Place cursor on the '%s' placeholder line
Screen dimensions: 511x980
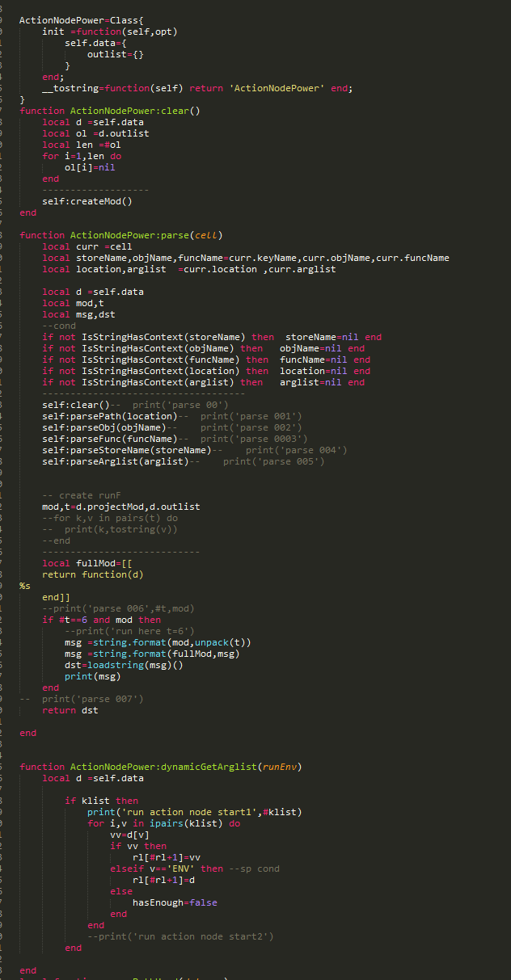(25, 585)
